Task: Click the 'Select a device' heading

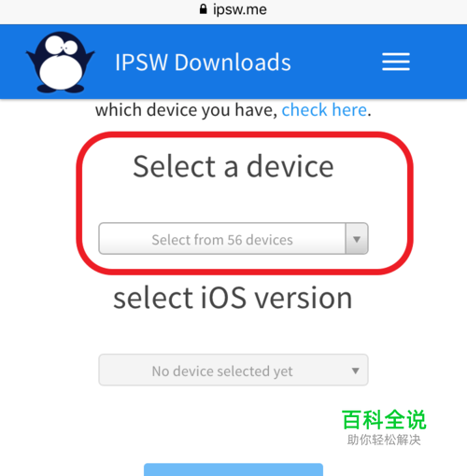Action: [233, 167]
